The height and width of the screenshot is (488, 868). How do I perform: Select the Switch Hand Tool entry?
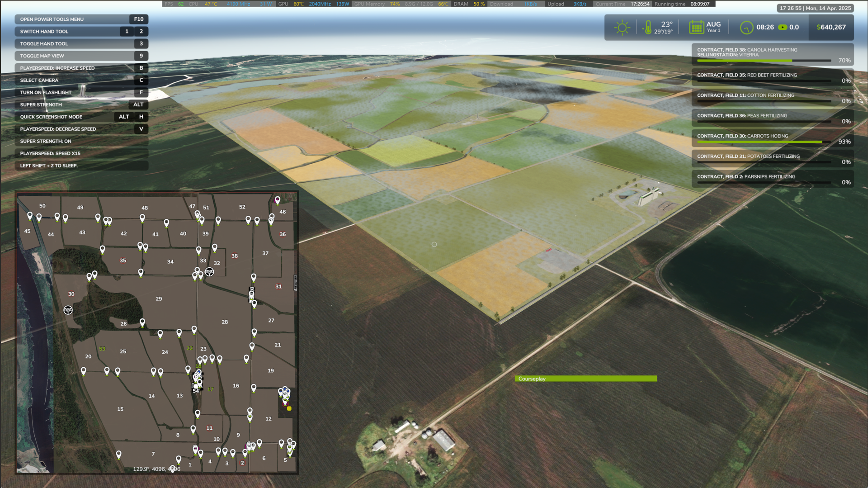tap(81, 31)
